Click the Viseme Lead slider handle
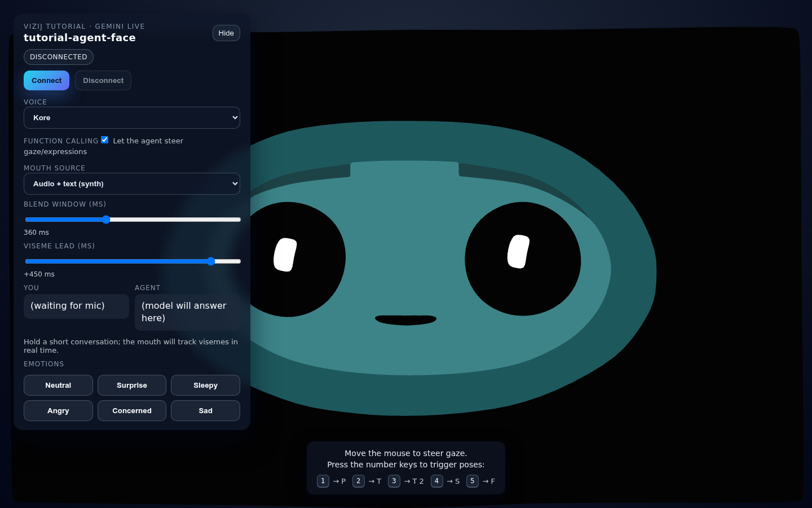This screenshot has height=508, width=812. pyautogui.click(x=211, y=261)
